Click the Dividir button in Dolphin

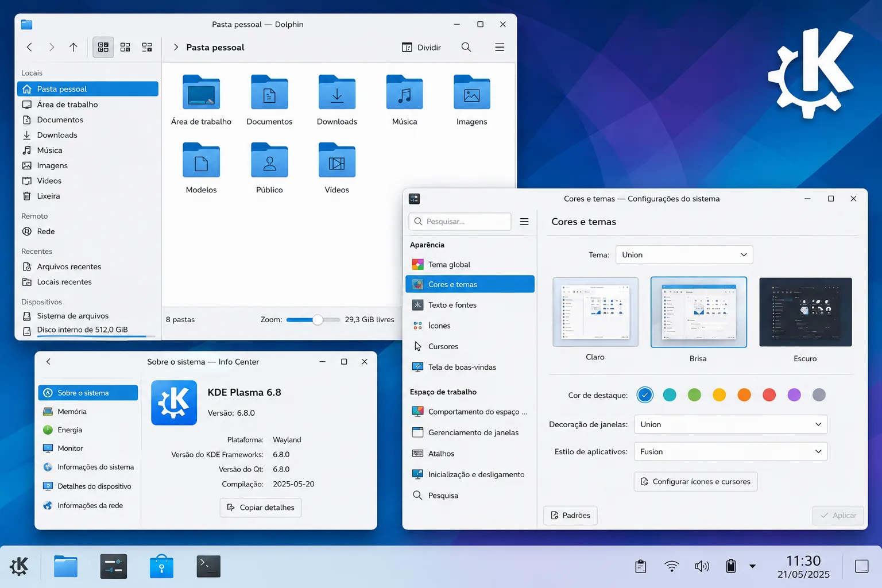421,47
